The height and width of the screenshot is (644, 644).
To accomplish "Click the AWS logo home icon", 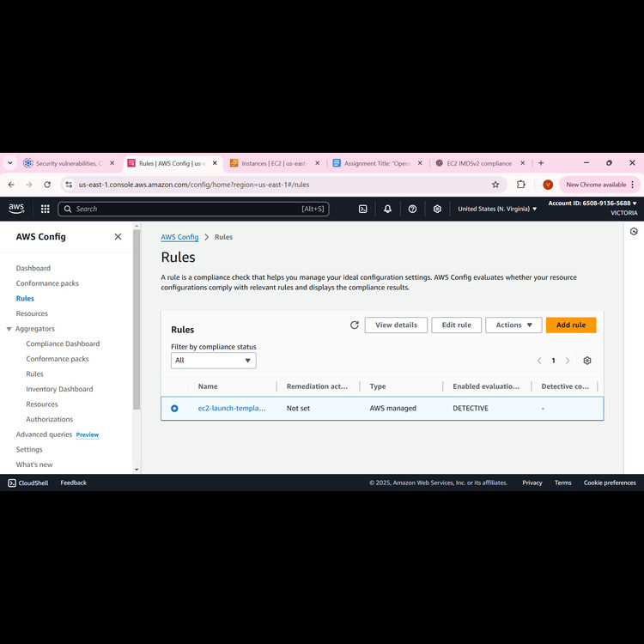I will [x=16, y=209].
